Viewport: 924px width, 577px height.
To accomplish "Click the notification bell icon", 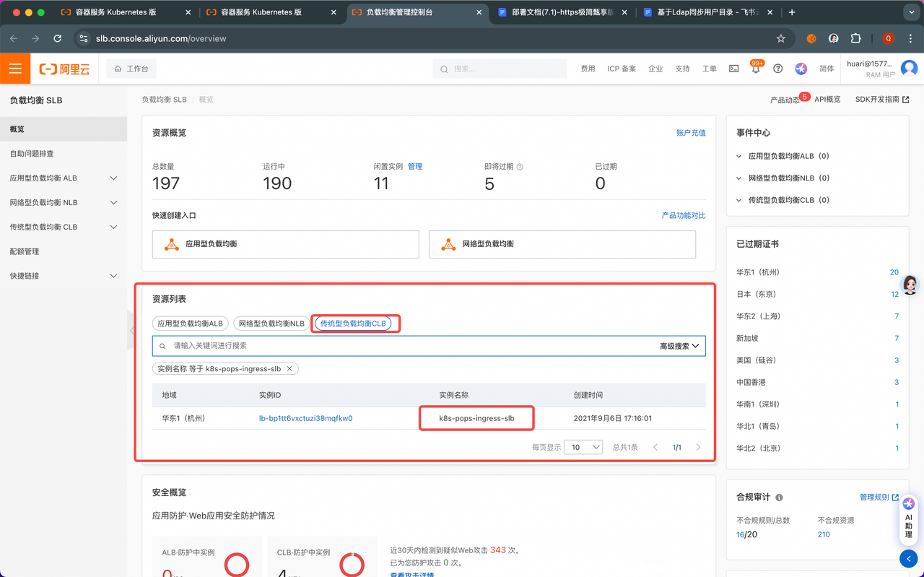I will pyautogui.click(x=756, y=69).
